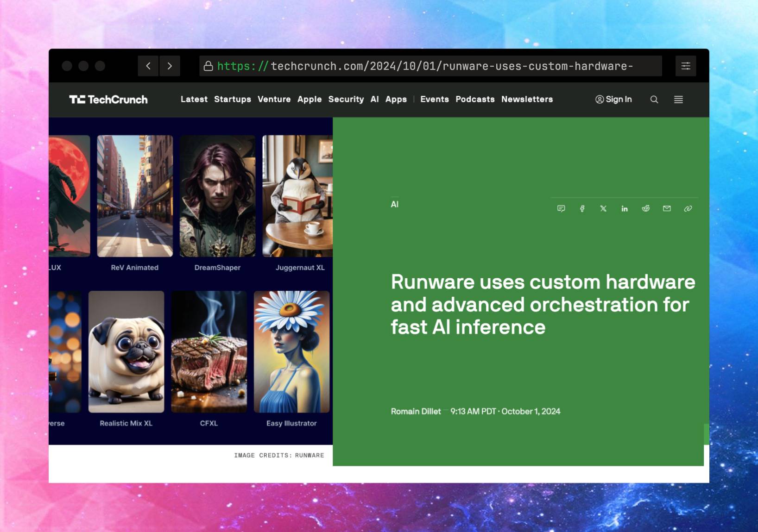This screenshot has height=532, width=758.
Task: Share the article on X
Action: 603,208
